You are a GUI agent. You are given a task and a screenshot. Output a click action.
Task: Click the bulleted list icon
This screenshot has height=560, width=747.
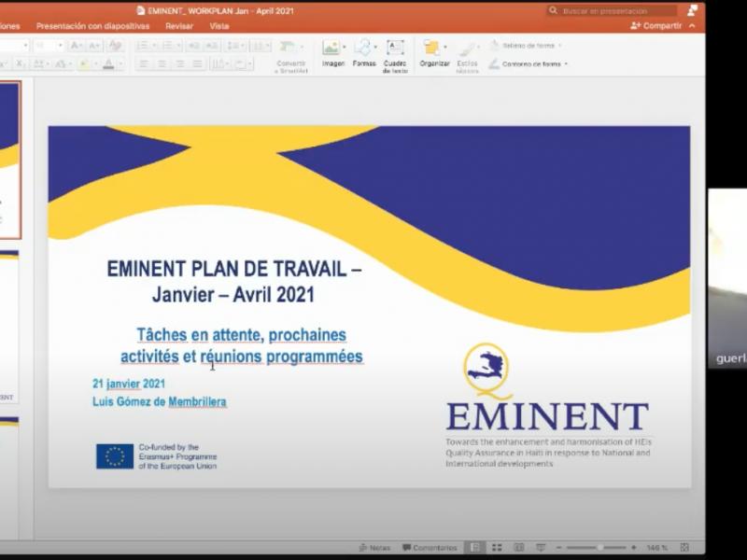tap(143, 46)
